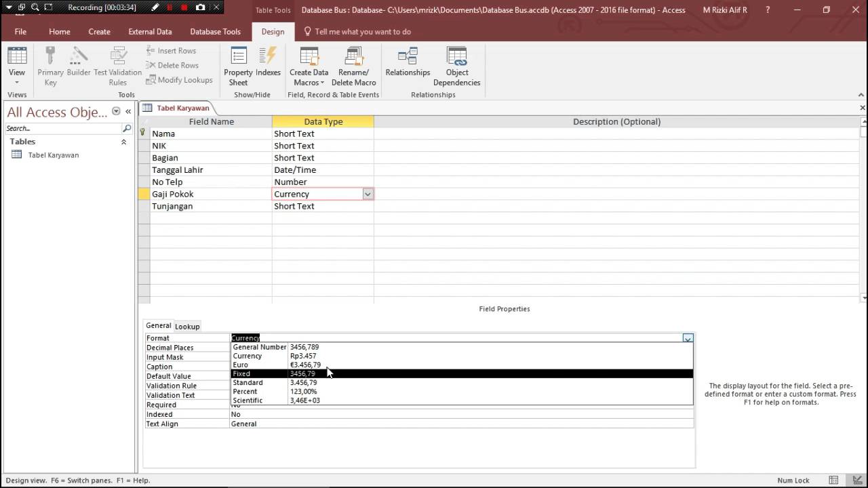This screenshot has height=488, width=868.
Task: Collapse the navigation pane shutter
Action: coord(128,112)
